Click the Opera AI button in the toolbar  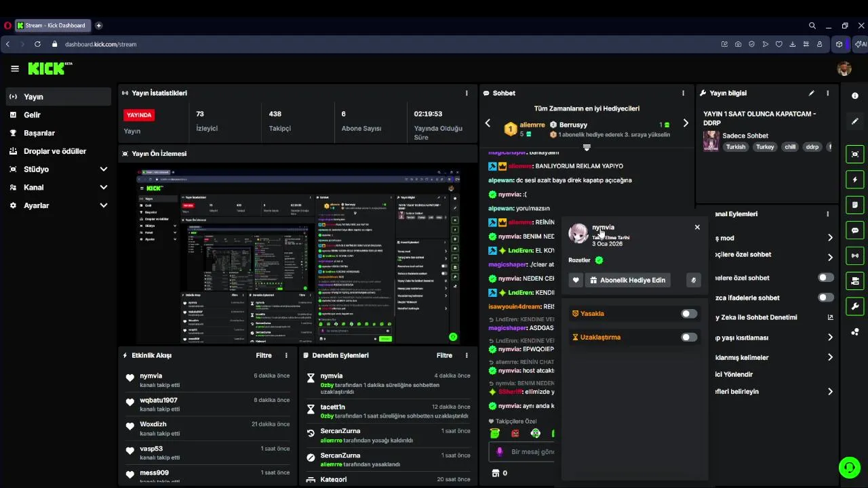click(x=860, y=44)
